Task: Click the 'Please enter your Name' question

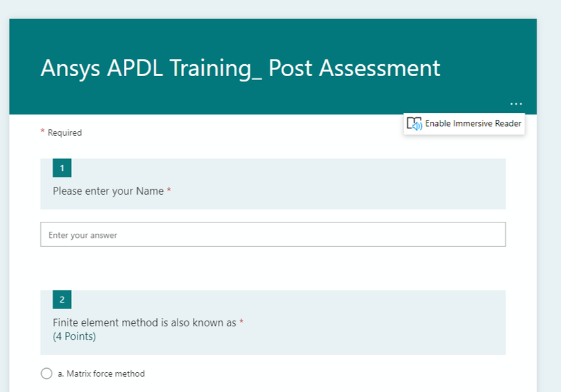Action: click(x=108, y=191)
